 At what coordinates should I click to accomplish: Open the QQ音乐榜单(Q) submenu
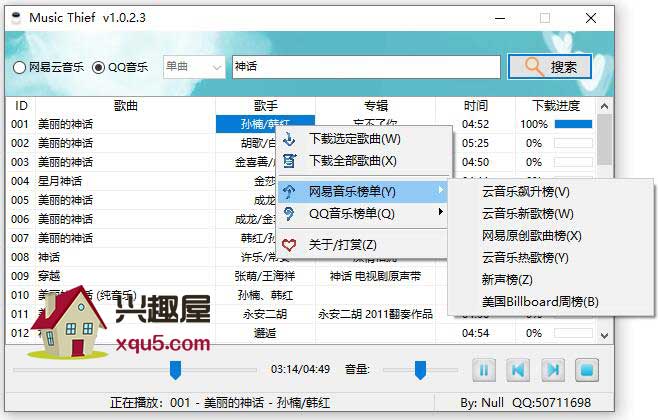363,214
